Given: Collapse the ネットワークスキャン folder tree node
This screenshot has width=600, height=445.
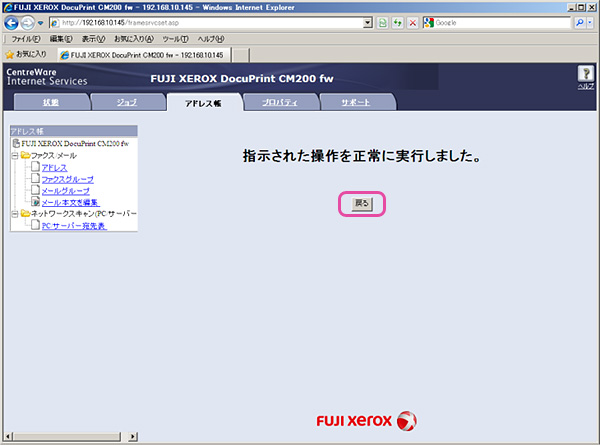Looking at the screenshot, I should point(13,213).
